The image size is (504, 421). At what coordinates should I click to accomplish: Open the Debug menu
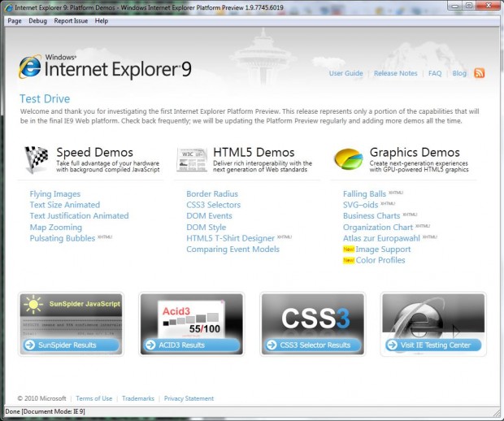click(37, 21)
